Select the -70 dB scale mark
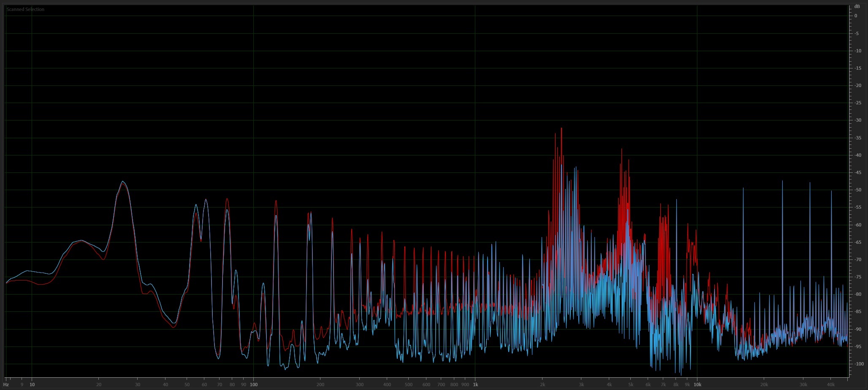Image resolution: width=868 pixels, height=390 pixels. (858, 259)
